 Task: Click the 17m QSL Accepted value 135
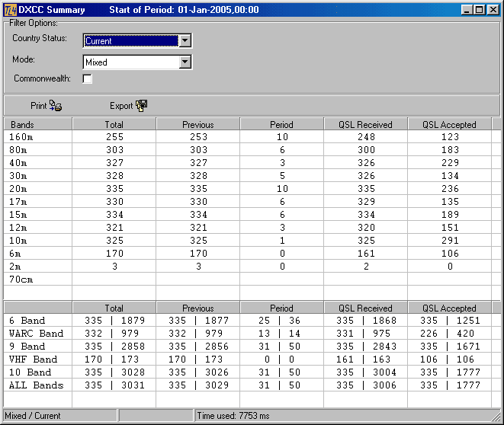[450, 202]
